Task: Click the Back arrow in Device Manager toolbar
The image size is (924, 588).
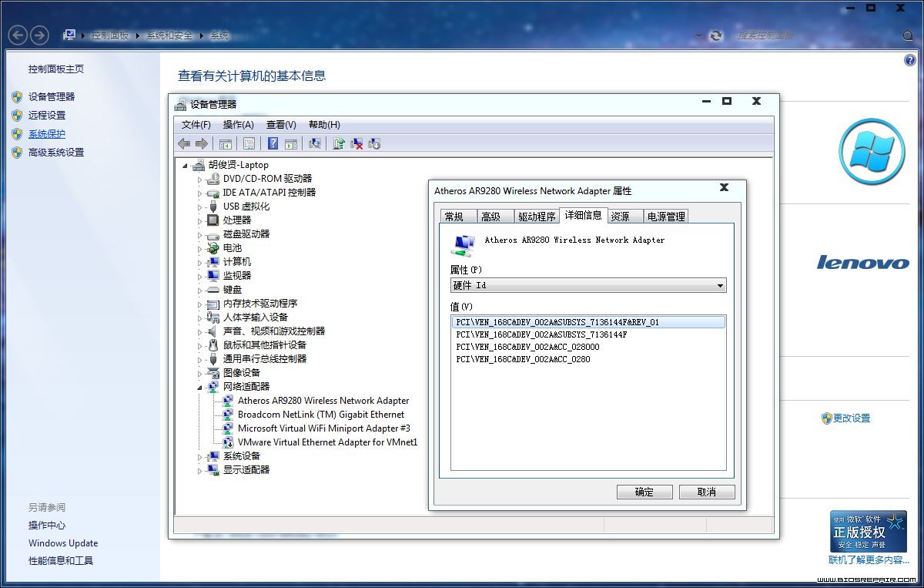Action: [184, 143]
